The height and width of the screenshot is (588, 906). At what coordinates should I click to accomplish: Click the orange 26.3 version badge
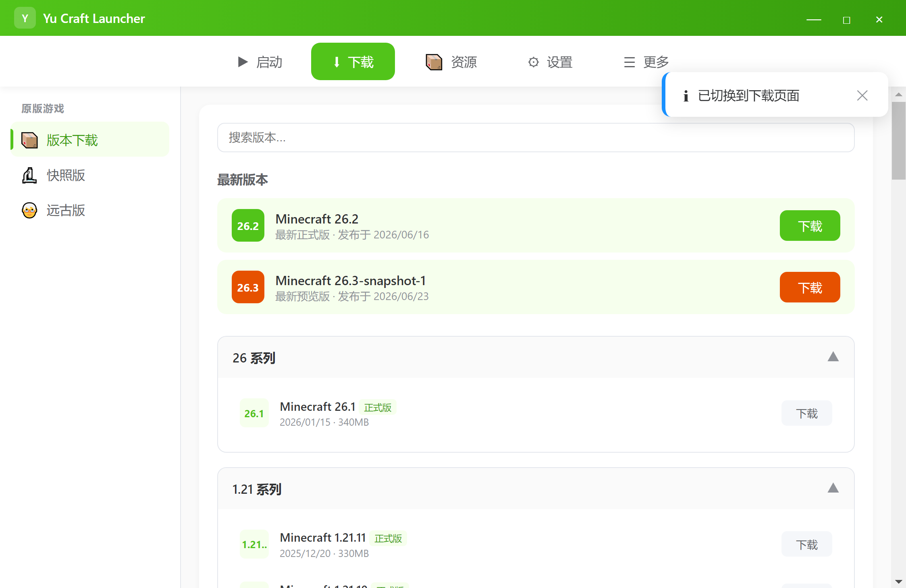point(248,287)
